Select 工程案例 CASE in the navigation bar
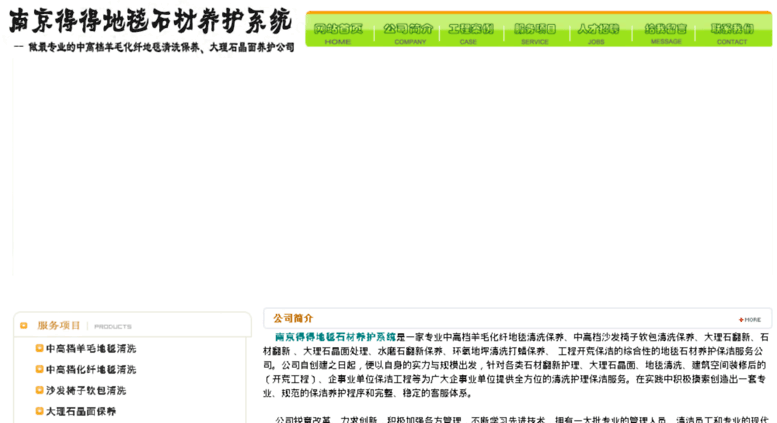 coord(470,34)
